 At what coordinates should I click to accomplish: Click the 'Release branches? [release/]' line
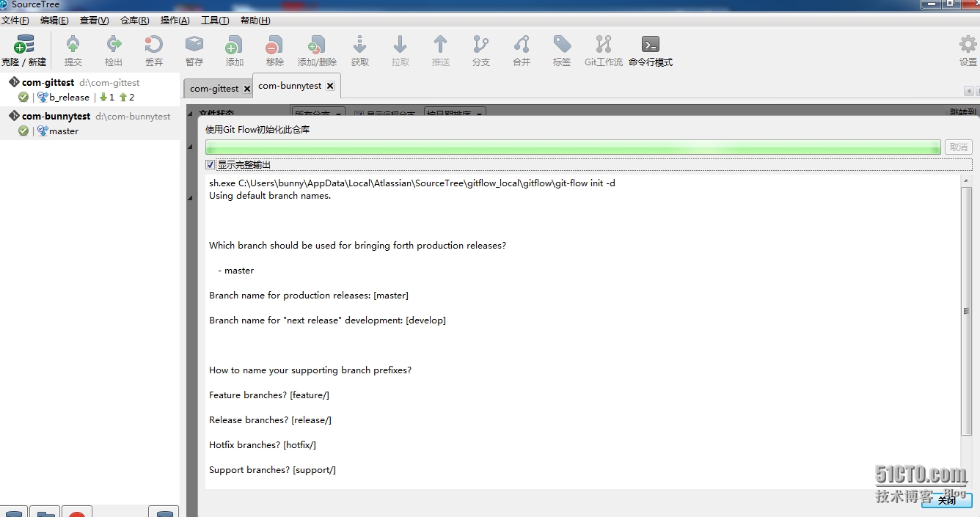pos(270,420)
